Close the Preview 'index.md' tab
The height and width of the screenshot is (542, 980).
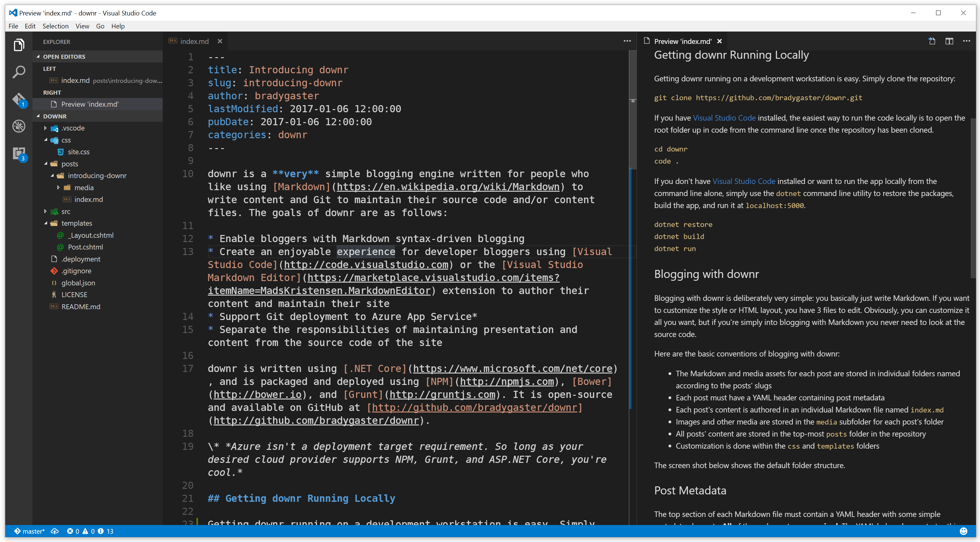tap(720, 41)
